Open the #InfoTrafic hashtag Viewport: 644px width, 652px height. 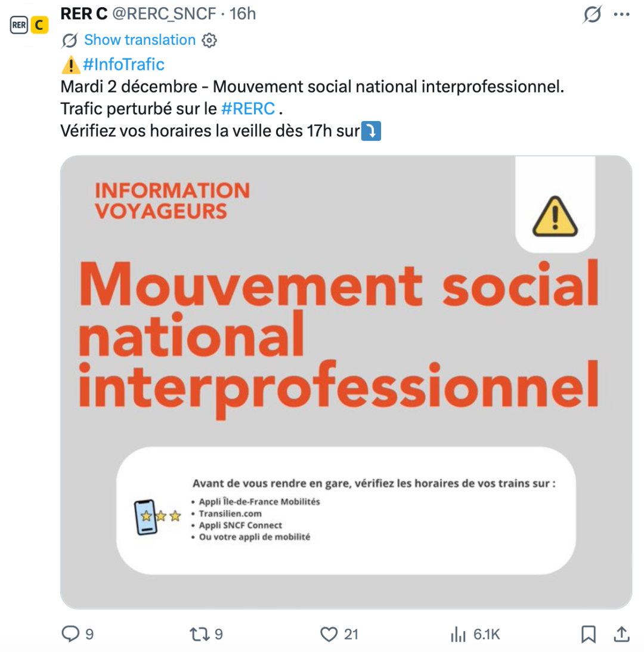point(124,64)
